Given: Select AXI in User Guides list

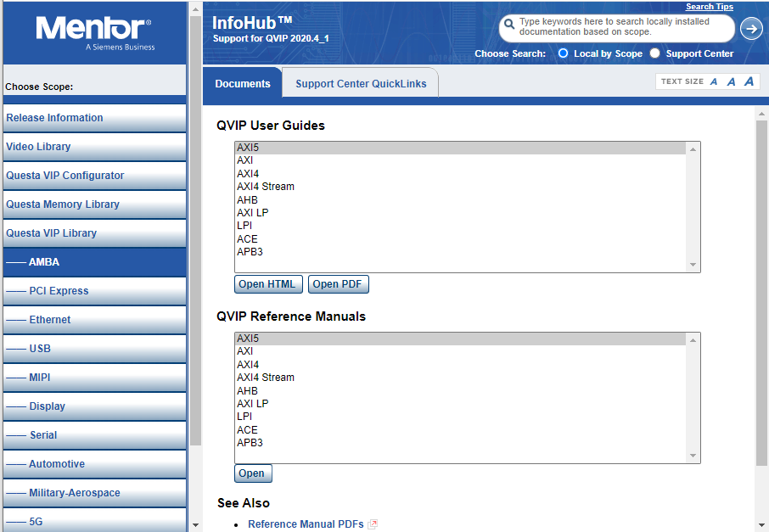Looking at the screenshot, I should pos(461,160).
